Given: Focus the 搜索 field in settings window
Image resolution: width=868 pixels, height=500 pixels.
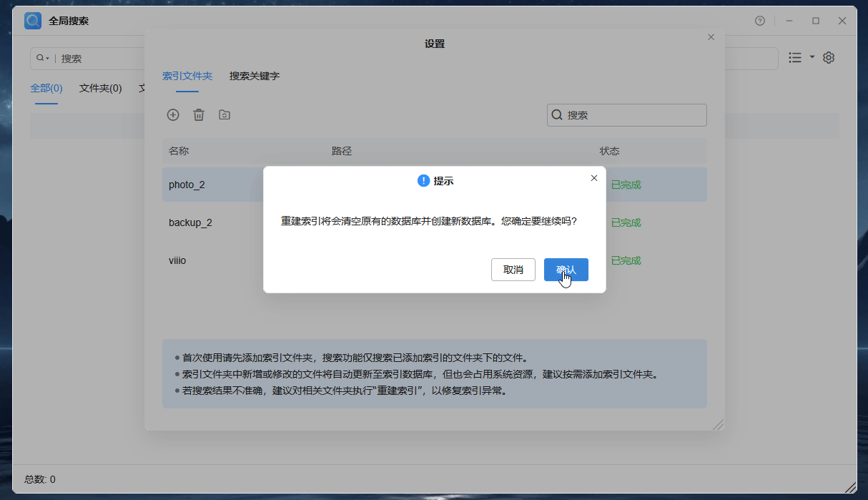Looking at the screenshot, I should click(x=627, y=115).
